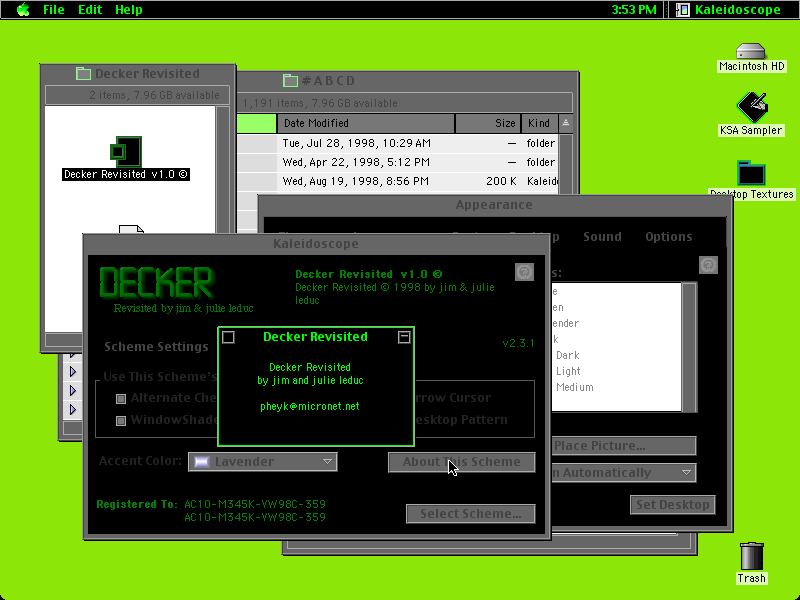Viewport: 800px width, 600px height.
Task: Switch to the Options tab in Appearance
Action: tap(668, 237)
